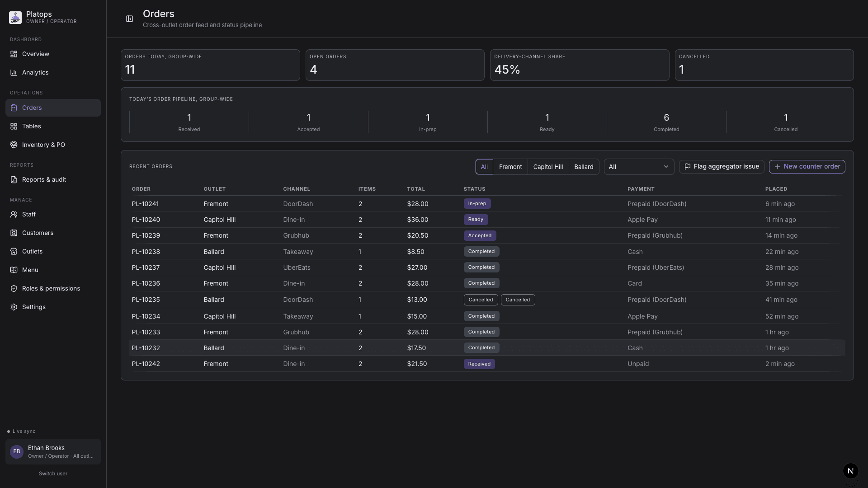Filter orders by Ballard outlet
Viewport: 868px width, 488px height.
point(584,167)
